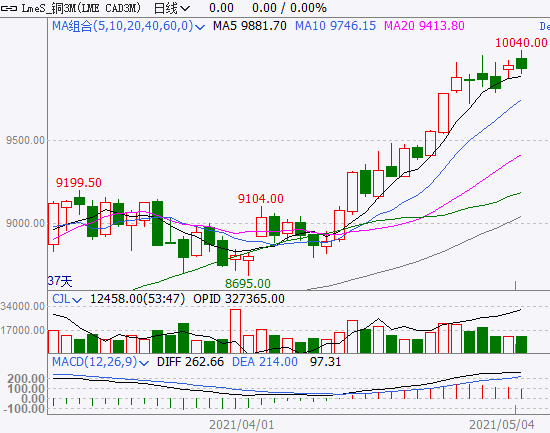This screenshot has height=433, width=550.
Task: Click the 9104.00 peak price label
Action: (x=260, y=199)
